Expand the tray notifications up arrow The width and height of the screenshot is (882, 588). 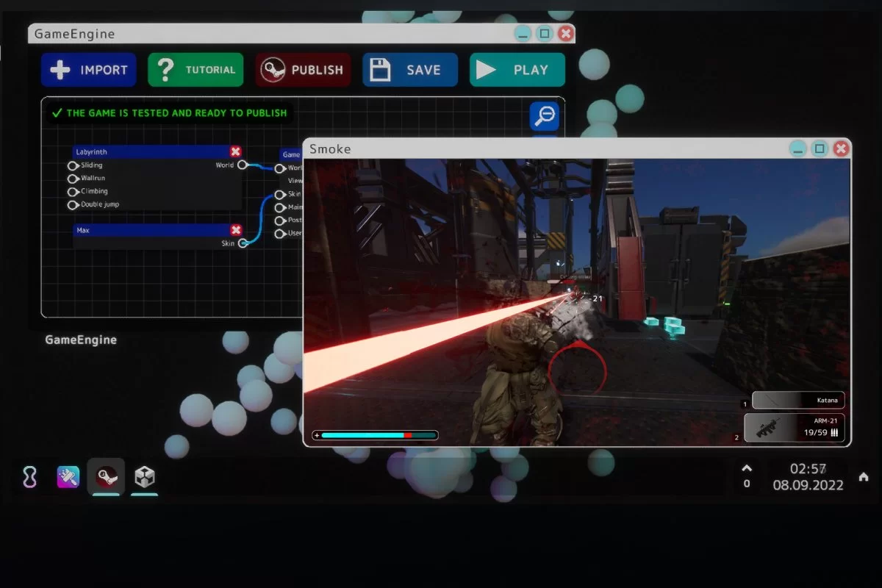[747, 468]
